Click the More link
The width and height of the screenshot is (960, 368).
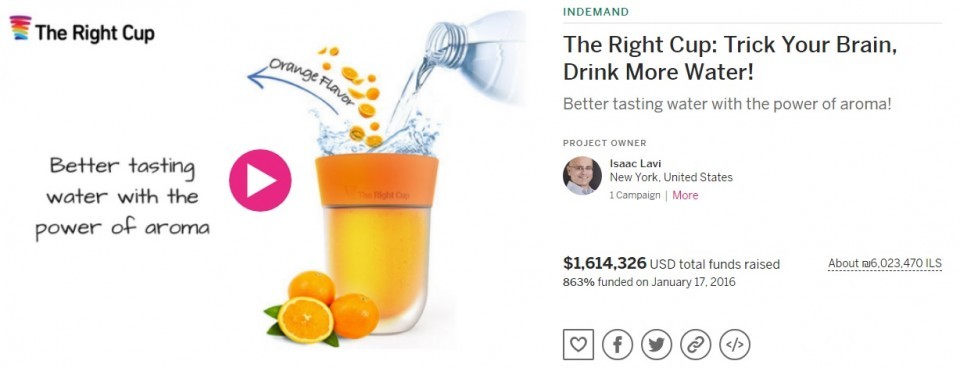click(685, 195)
